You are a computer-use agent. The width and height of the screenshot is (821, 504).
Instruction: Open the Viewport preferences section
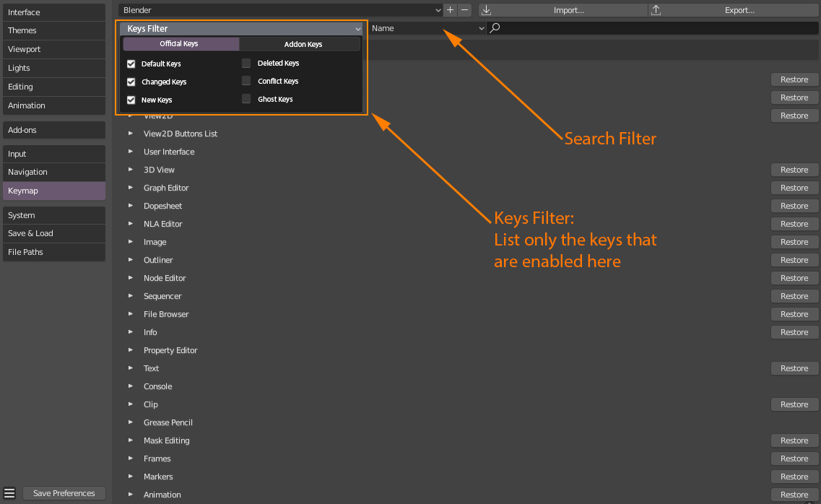[54, 49]
